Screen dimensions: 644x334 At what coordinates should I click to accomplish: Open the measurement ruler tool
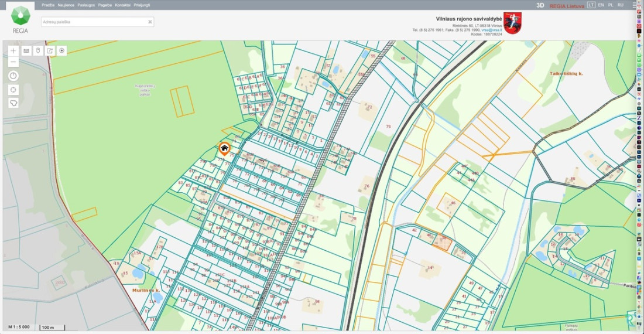tap(26, 50)
